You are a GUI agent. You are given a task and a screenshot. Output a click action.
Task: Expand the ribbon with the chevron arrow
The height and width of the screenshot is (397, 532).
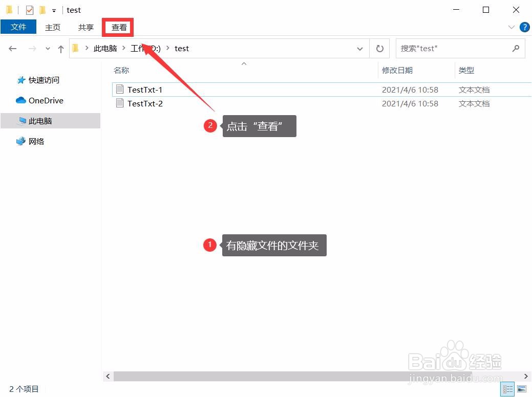point(511,27)
